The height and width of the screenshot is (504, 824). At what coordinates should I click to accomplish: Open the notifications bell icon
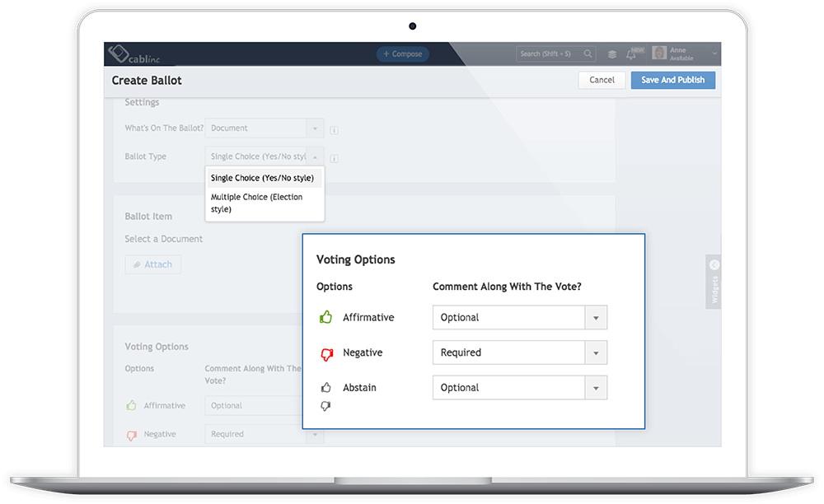631,54
